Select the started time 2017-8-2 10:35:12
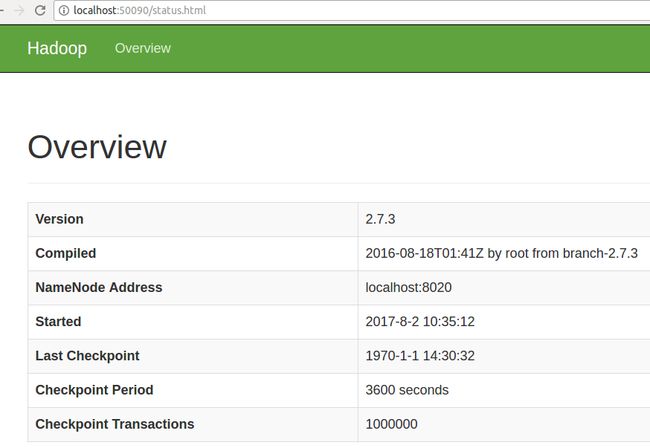Image resolution: width=650 pixels, height=448 pixels. [420, 322]
